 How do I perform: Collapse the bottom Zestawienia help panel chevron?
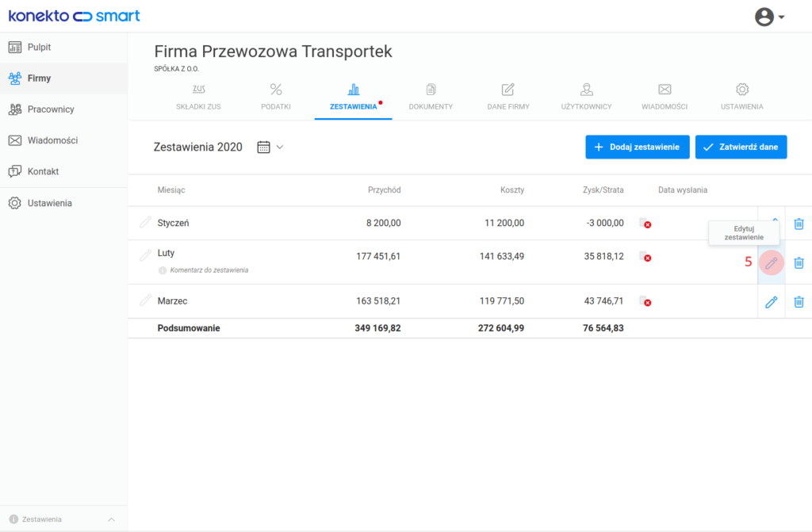(111, 519)
